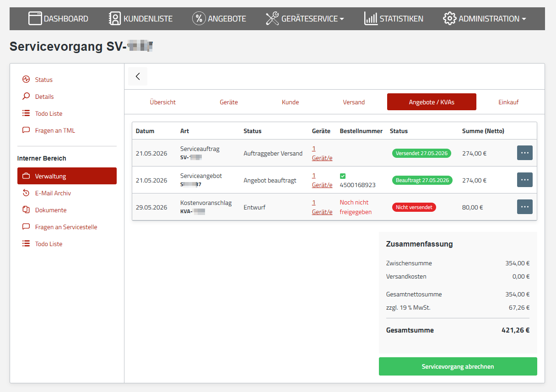This screenshot has height=392, width=556.
Task: Expand the Geräteservice dropdown menu
Action: 342,19
